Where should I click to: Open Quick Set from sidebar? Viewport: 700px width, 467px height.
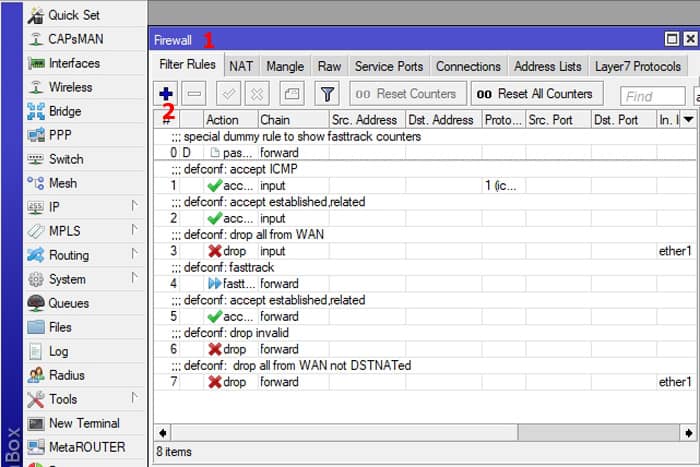pos(84,15)
